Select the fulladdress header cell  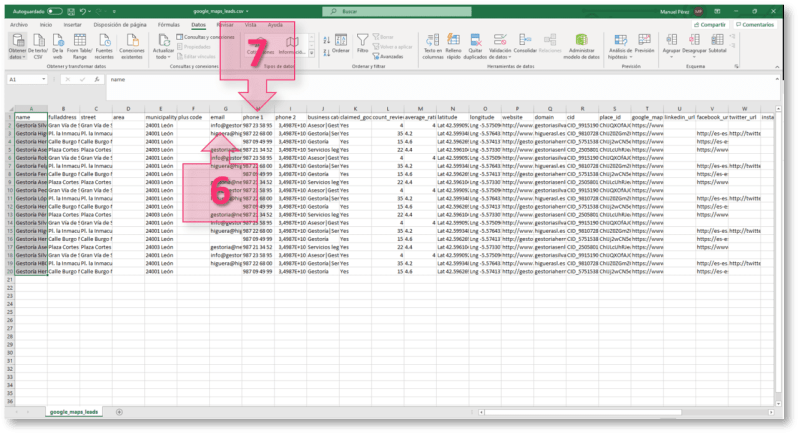pyautogui.click(x=63, y=117)
